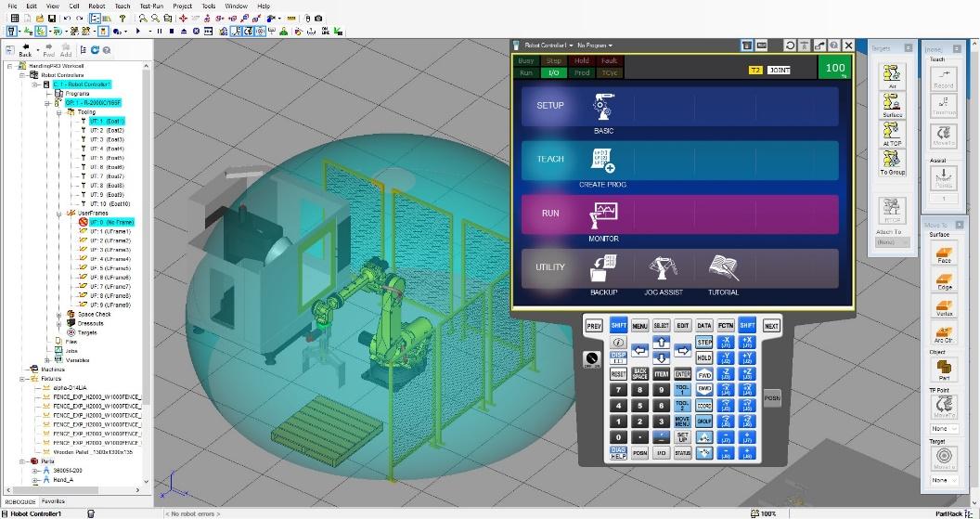Click the Zoom In magnifier icon
980x519 pixels.
pyautogui.click(x=143, y=19)
